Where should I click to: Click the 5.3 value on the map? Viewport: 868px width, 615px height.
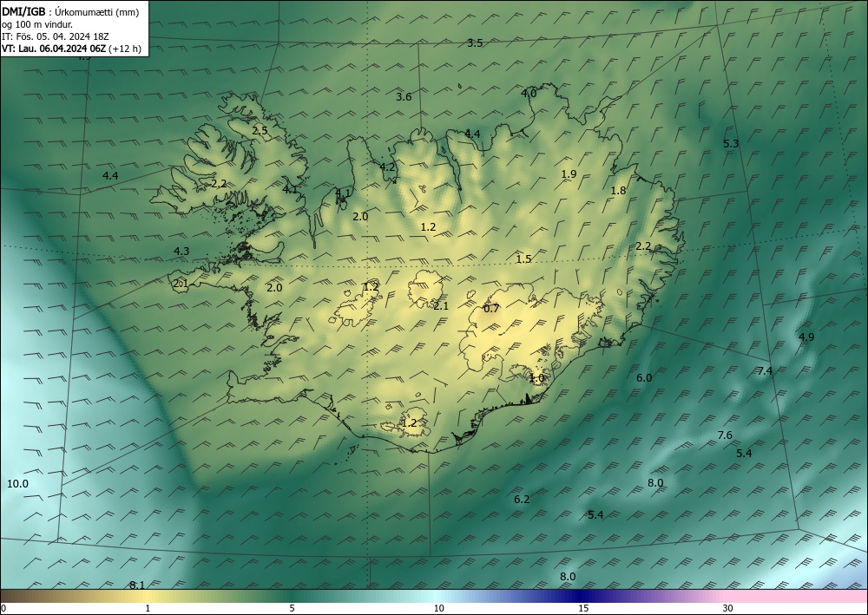click(x=731, y=144)
